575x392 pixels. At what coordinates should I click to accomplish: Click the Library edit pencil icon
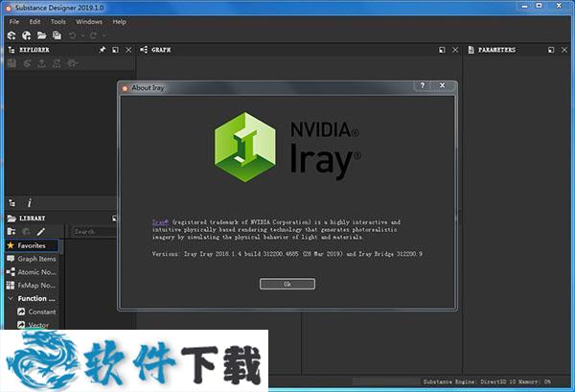pyautogui.click(x=40, y=232)
